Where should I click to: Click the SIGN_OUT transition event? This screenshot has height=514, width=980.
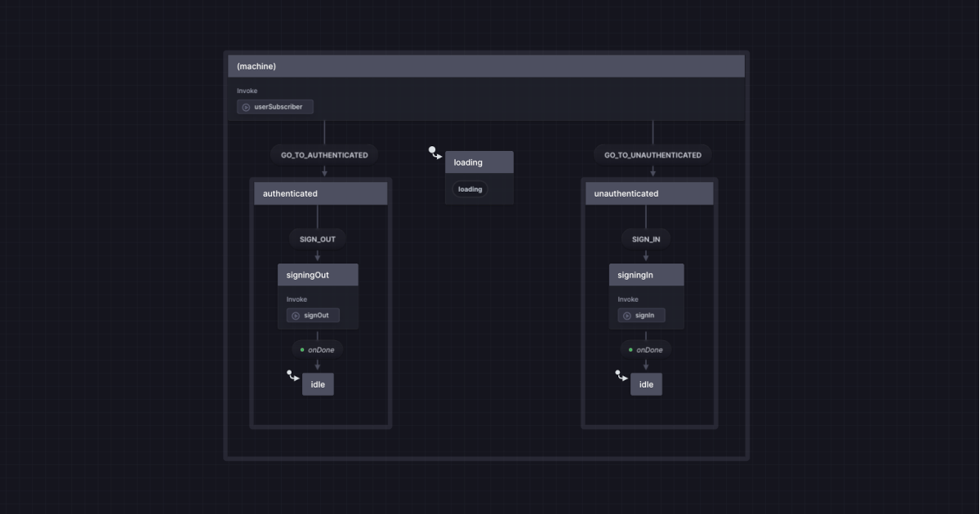[x=318, y=239]
